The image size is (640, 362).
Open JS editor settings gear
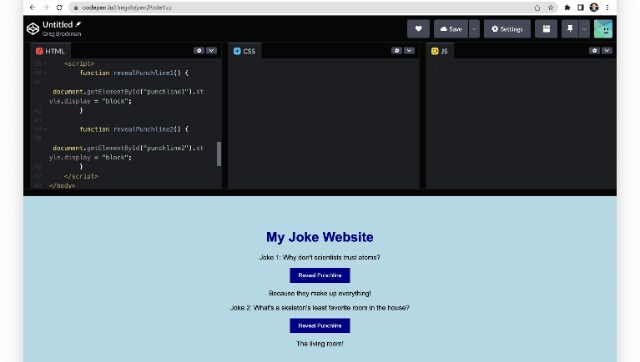[x=594, y=51]
